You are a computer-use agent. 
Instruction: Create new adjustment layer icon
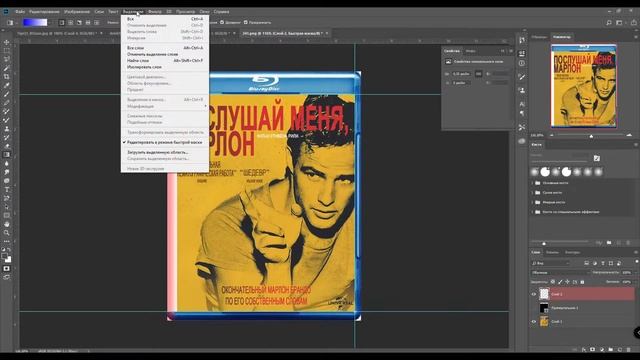tap(602, 349)
